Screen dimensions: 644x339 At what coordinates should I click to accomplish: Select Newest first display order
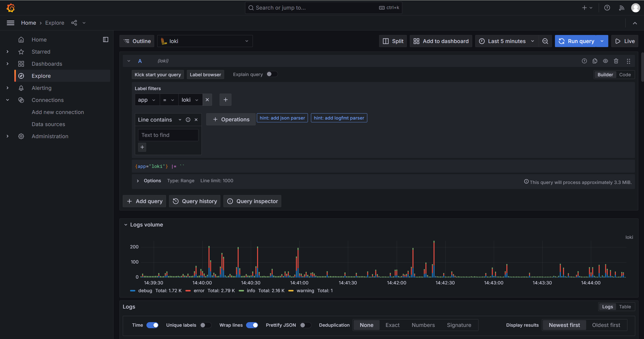coord(564,325)
